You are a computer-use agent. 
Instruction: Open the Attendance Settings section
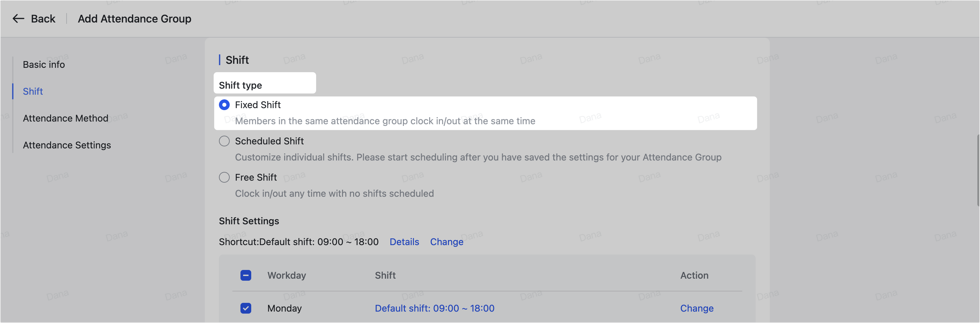tap(67, 145)
